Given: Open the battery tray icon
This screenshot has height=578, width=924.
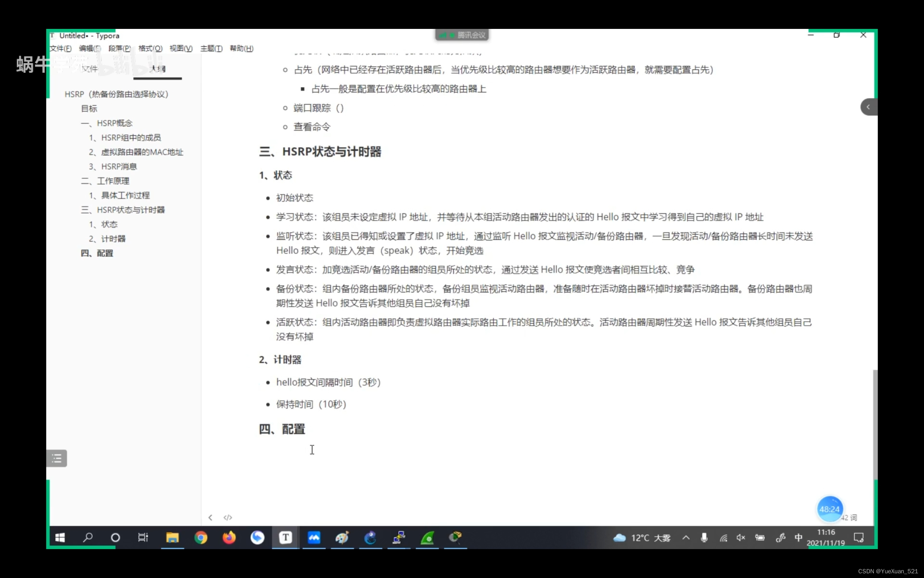Looking at the screenshot, I should 760,538.
